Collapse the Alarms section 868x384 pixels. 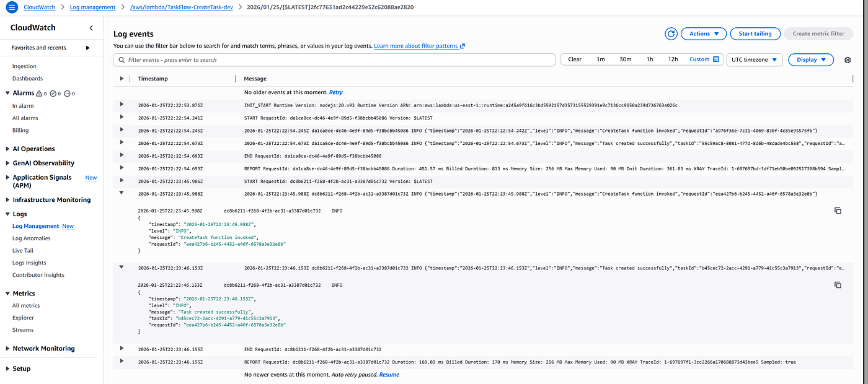point(7,93)
